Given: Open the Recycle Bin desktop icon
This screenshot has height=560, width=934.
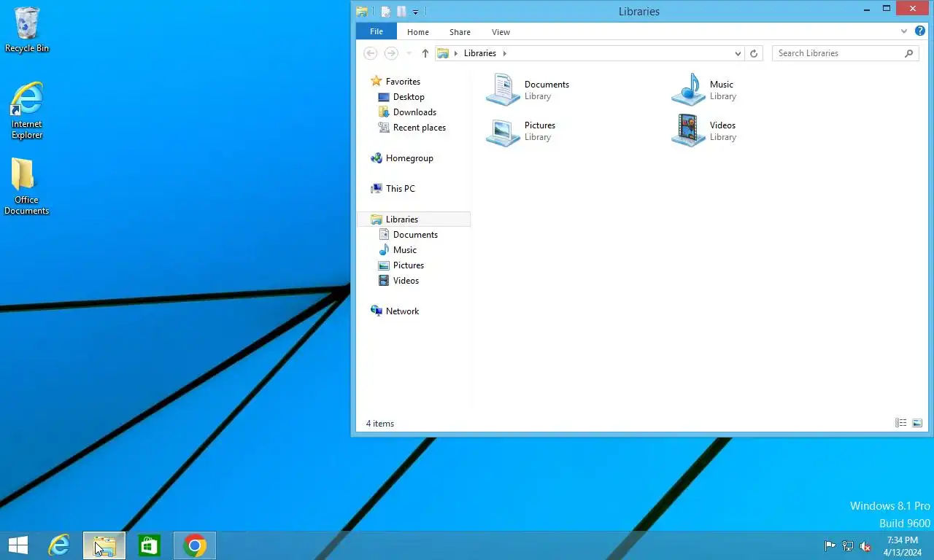Looking at the screenshot, I should click(27, 30).
